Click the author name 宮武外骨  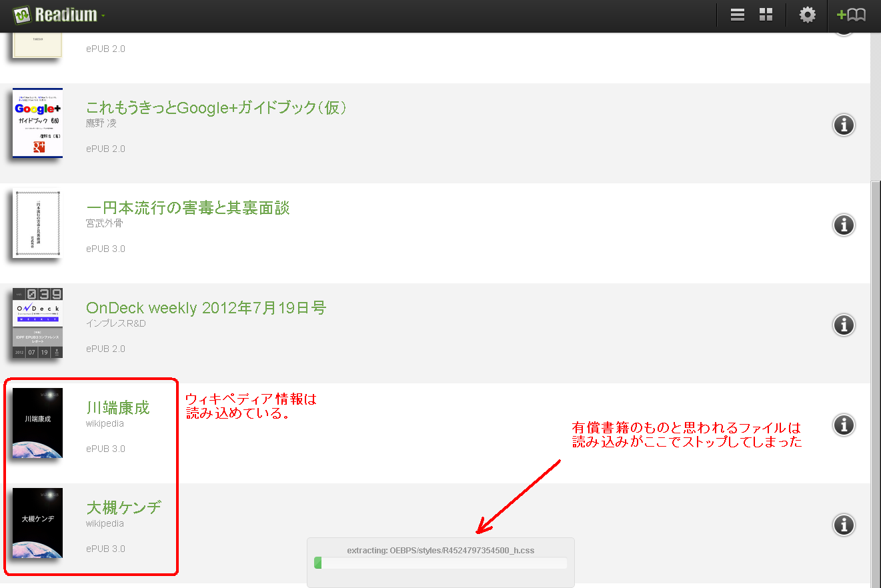pos(105,223)
